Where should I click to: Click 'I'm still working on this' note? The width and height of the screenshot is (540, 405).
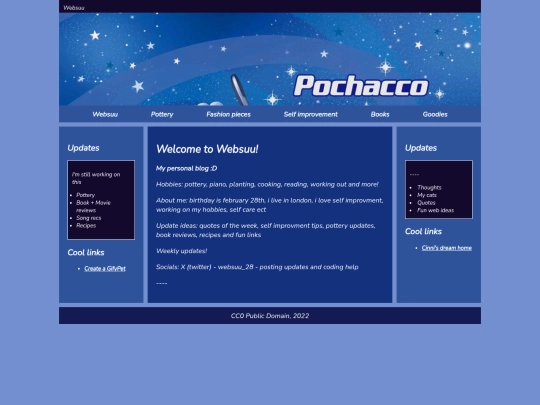tap(96, 178)
